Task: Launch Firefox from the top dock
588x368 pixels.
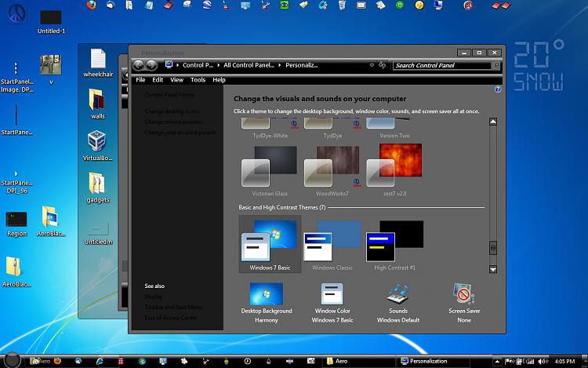Action: pyautogui.click(x=91, y=5)
